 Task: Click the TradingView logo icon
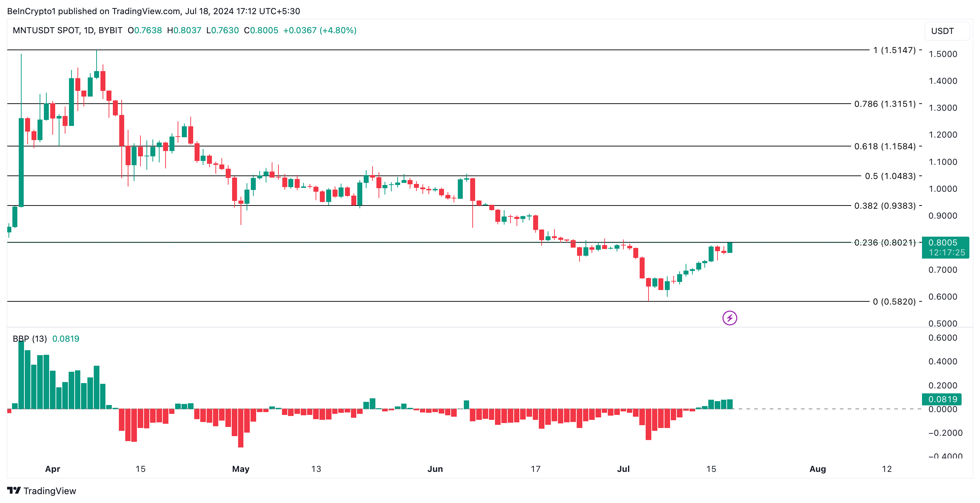coord(14,491)
